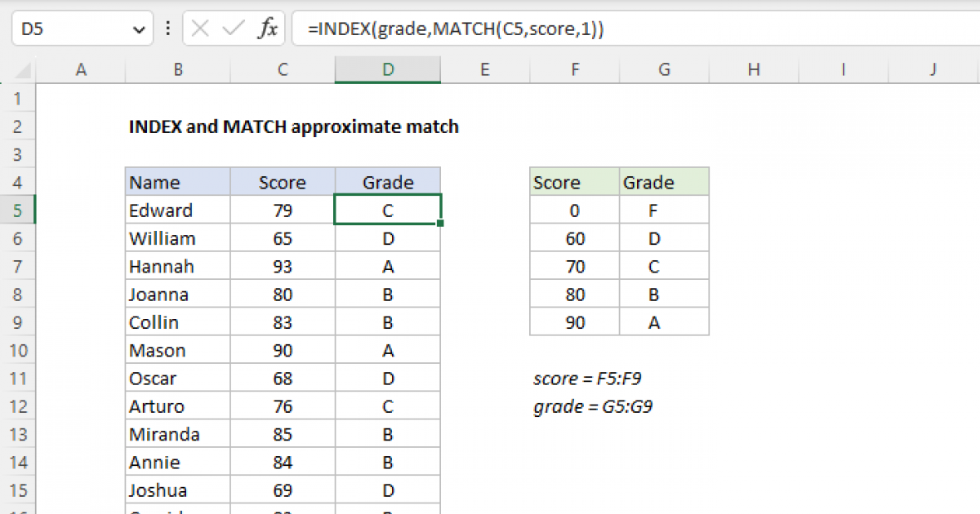Click the Enter checkmark icon in formula bar
Viewport: 980px width, 514px height.
[x=234, y=30]
